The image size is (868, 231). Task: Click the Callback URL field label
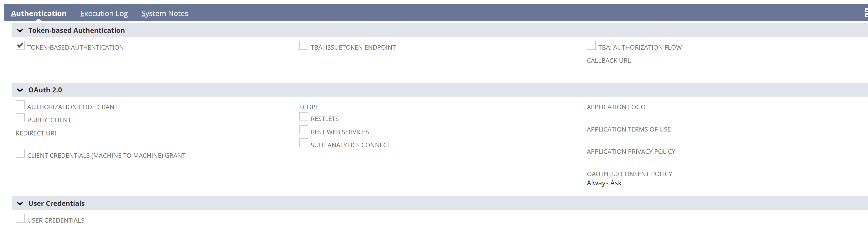point(609,61)
